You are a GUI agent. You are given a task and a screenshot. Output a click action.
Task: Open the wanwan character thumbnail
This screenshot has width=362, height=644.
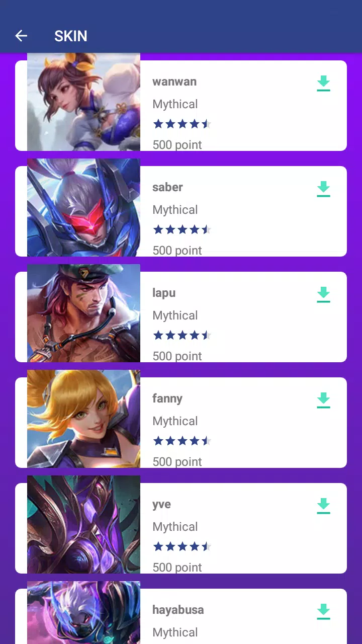tap(83, 102)
